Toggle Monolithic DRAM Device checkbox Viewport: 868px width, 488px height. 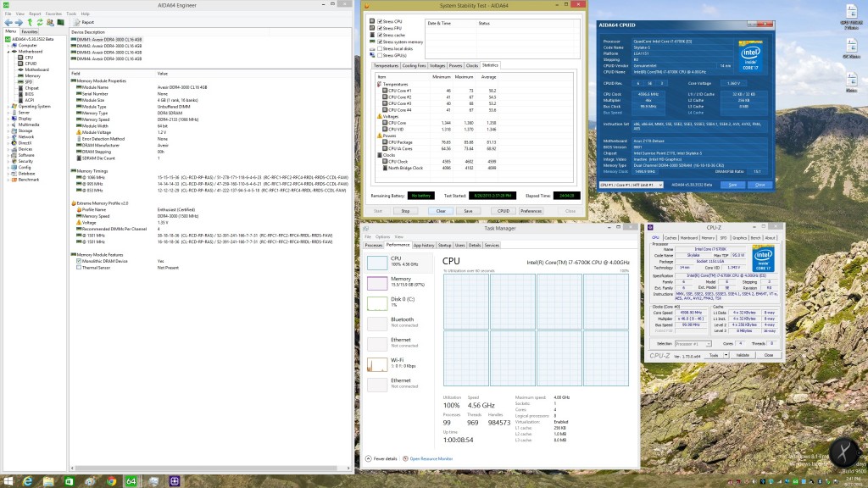[79, 261]
